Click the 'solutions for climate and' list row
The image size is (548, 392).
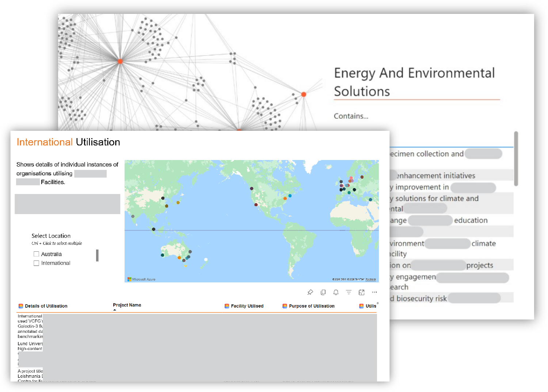tap(451, 203)
